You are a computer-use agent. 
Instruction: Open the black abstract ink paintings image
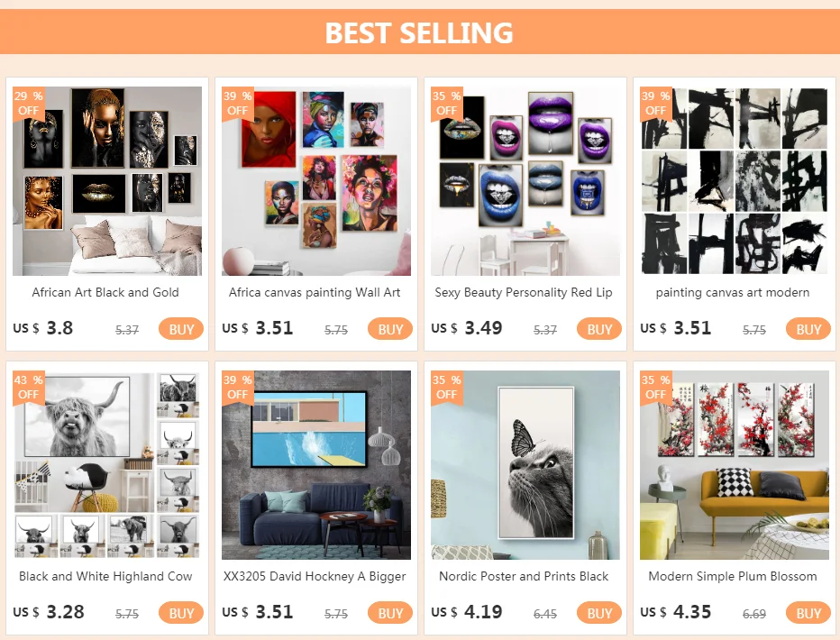(735, 181)
